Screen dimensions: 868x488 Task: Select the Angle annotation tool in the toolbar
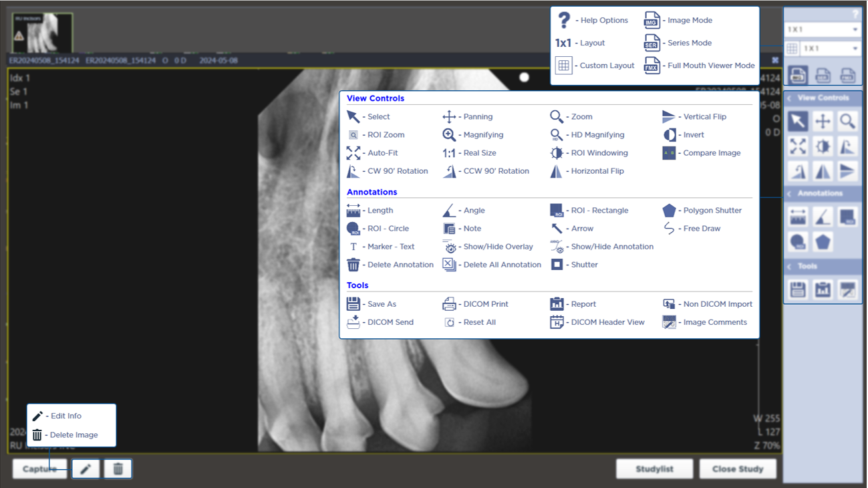[823, 217]
